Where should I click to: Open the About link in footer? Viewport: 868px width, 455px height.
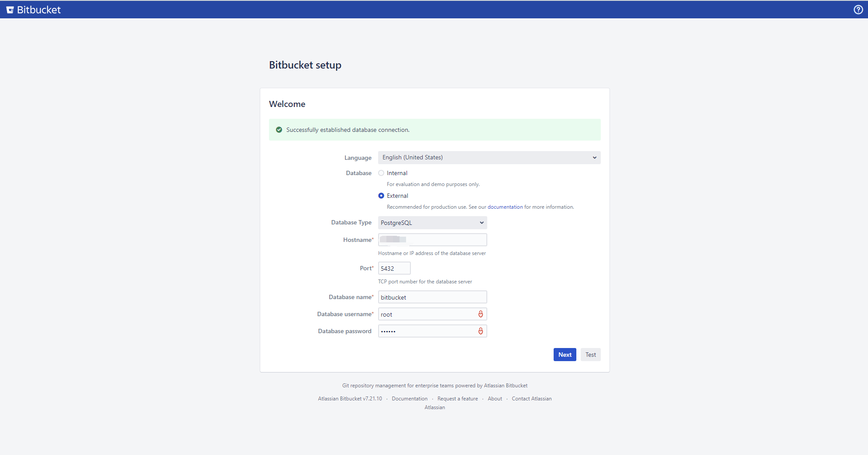(x=495, y=399)
